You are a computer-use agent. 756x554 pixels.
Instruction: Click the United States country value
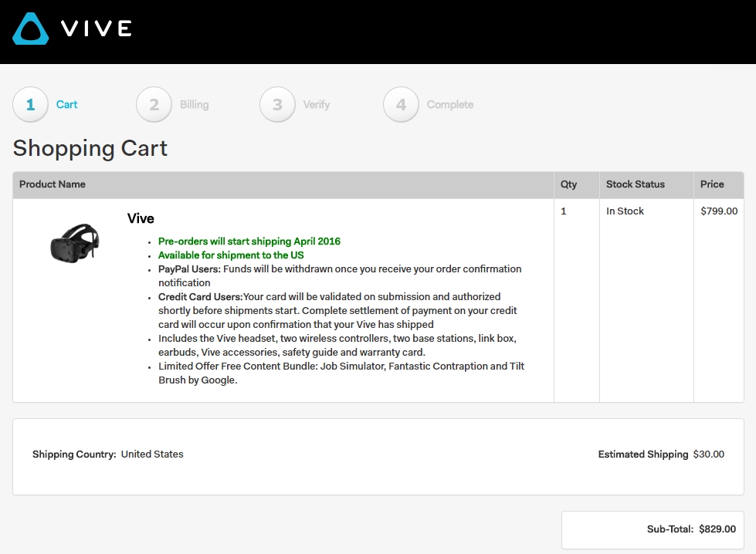pyautogui.click(x=152, y=454)
